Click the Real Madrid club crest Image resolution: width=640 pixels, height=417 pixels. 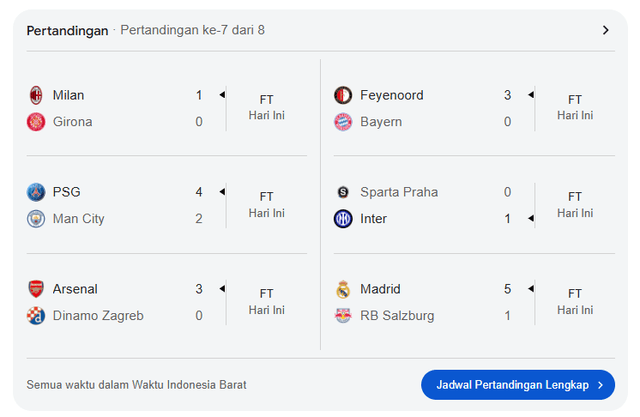pos(343,289)
